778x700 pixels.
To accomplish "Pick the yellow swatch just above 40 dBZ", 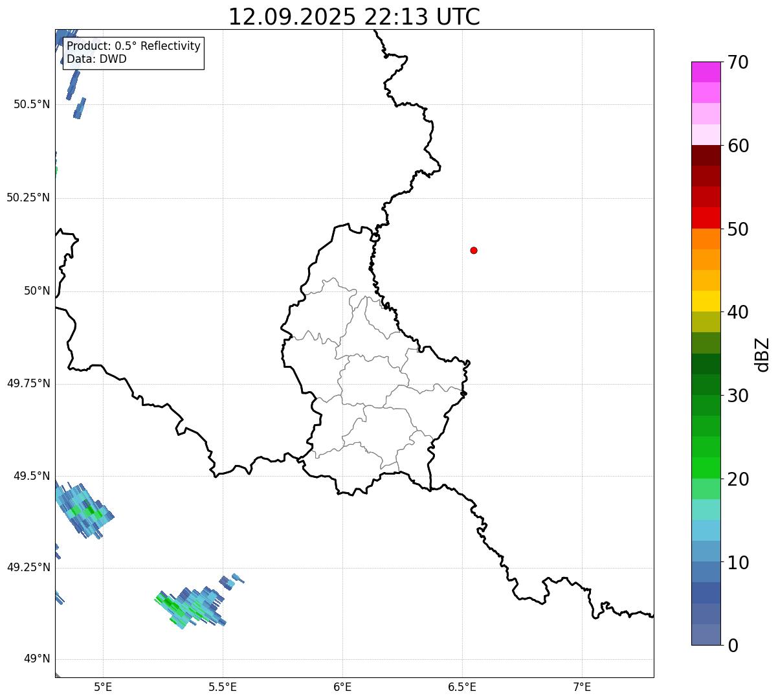I will pyautogui.click(x=706, y=301).
